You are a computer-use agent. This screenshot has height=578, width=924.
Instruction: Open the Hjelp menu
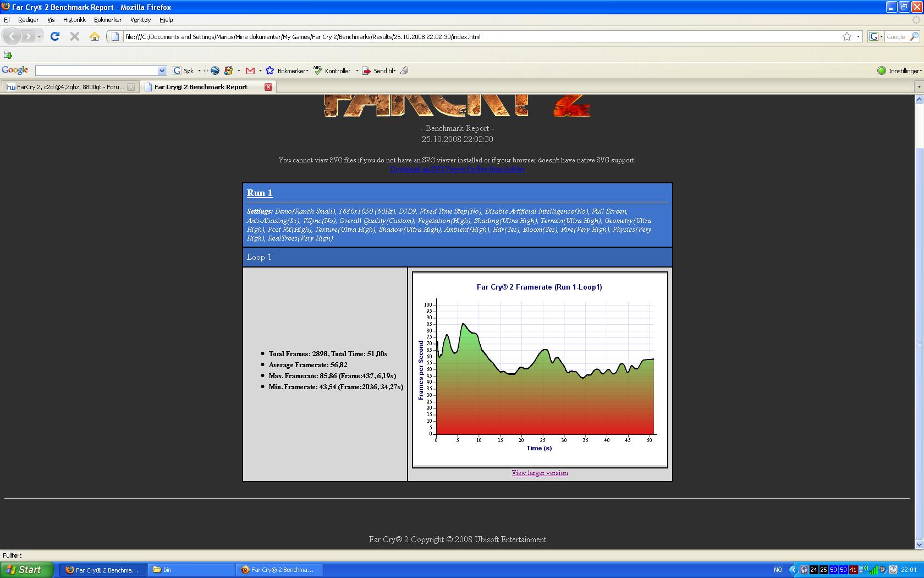pos(166,20)
